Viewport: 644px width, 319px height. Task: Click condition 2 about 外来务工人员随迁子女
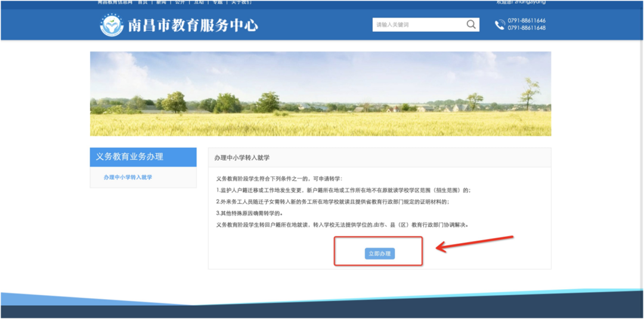coord(333,202)
